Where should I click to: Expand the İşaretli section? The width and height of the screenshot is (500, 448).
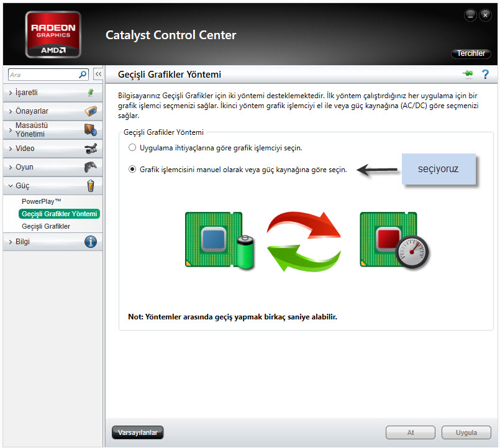[53, 93]
